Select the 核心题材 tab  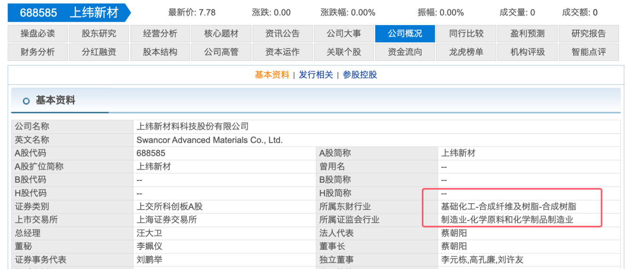221,34
